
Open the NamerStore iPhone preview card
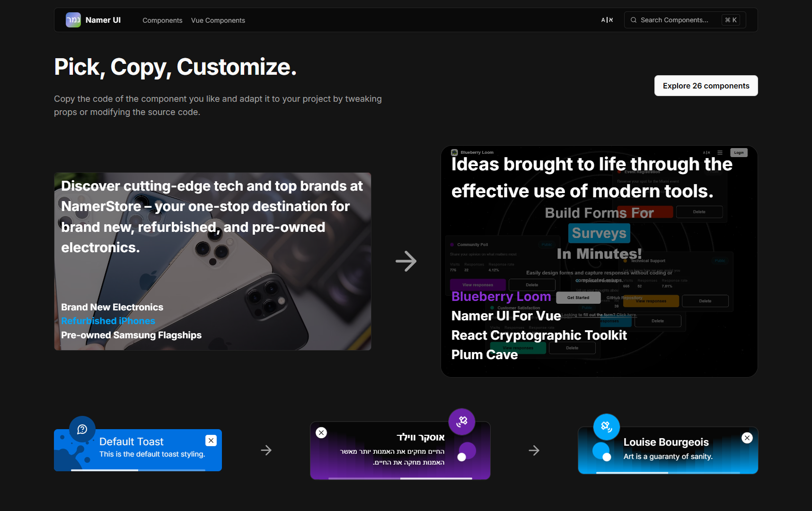click(x=212, y=261)
